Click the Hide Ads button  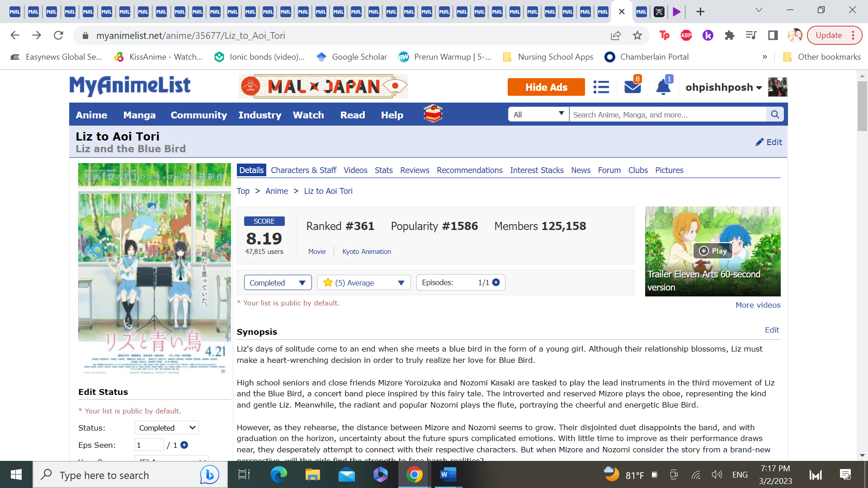(546, 87)
